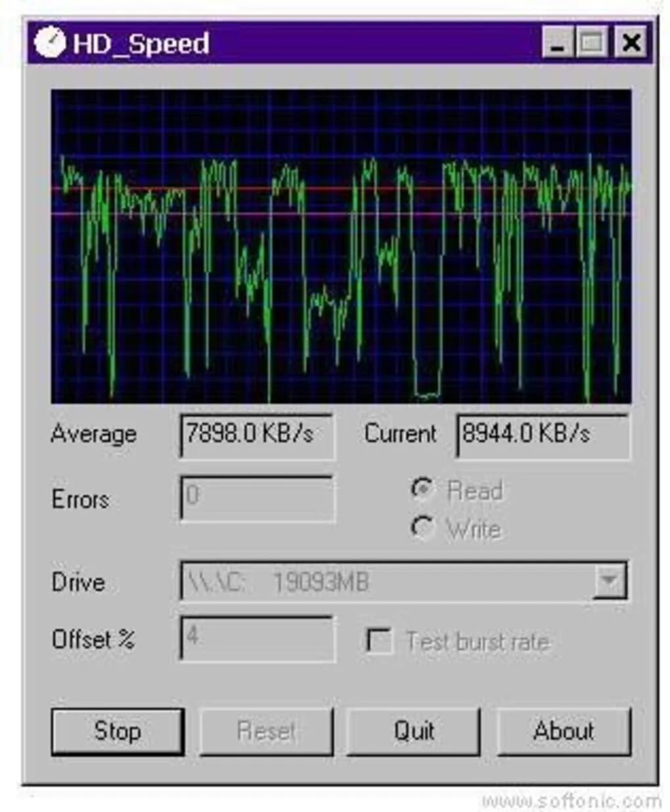This screenshot has width=670, height=812.
Task: Click the Offset % label
Action: [x=93, y=639]
